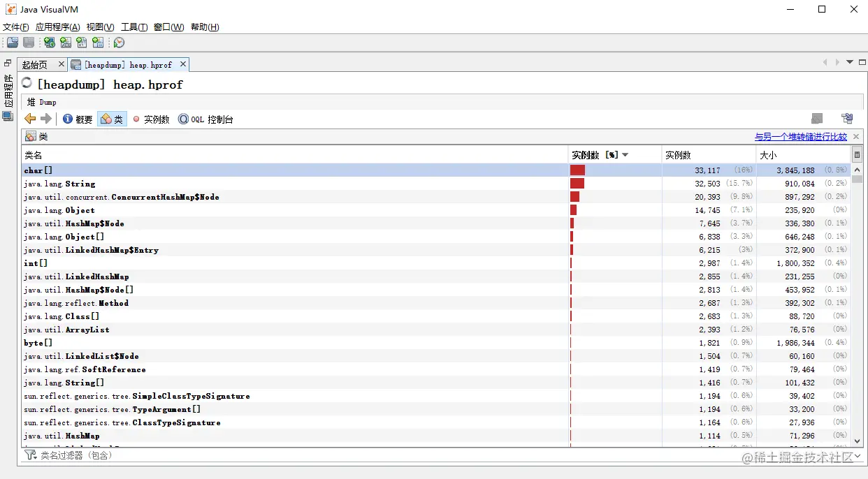Click the Load file toolbar icon
Viewport: 868px width, 479px height.
pyautogui.click(x=13, y=43)
